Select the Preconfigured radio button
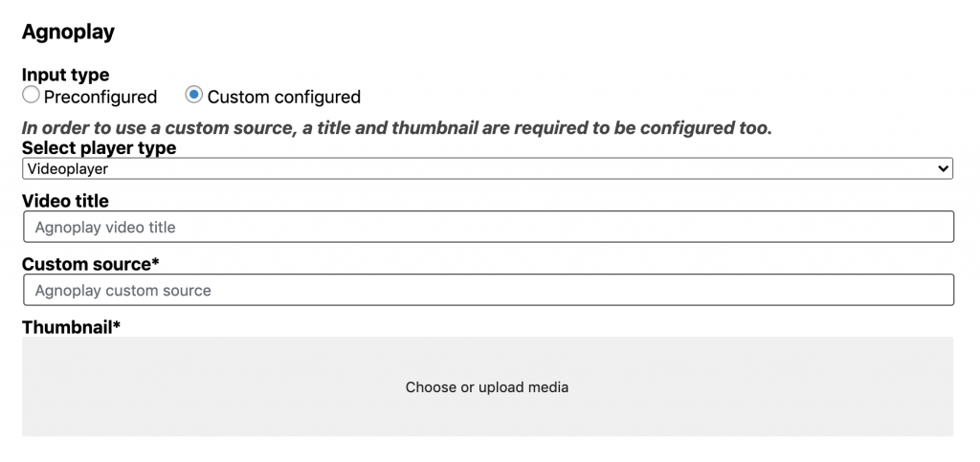This screenshot has height=462, width=980. (x=31, y=95)
